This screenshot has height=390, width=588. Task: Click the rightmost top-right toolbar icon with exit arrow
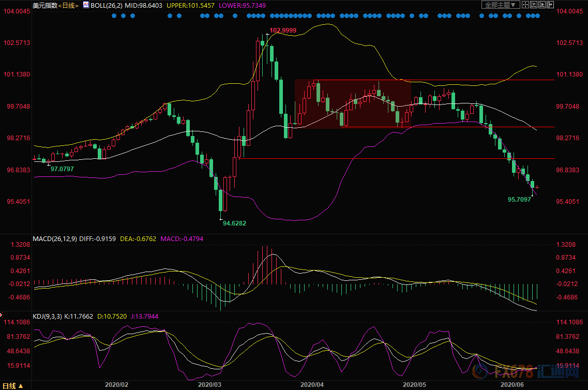point(549,5)
